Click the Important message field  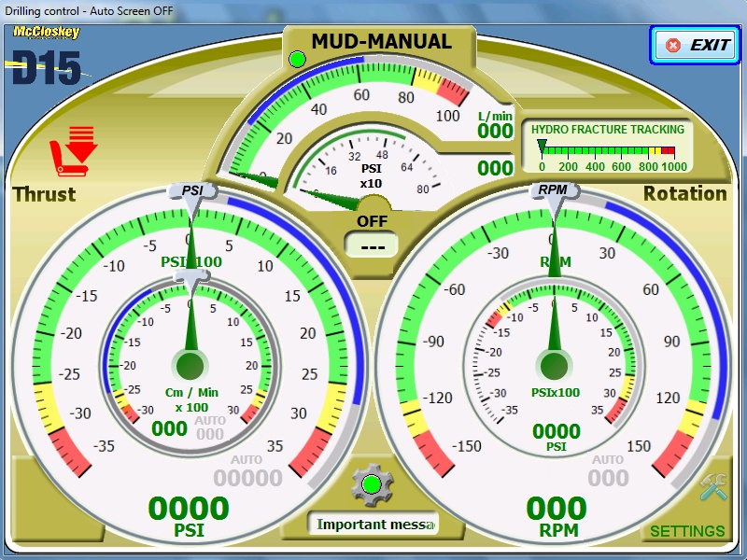pyautogui.click(x=373, y=525)
